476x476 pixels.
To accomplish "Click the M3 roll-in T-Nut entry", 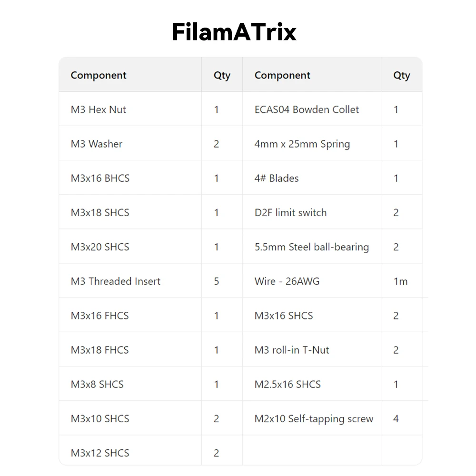I will point(292,349).
